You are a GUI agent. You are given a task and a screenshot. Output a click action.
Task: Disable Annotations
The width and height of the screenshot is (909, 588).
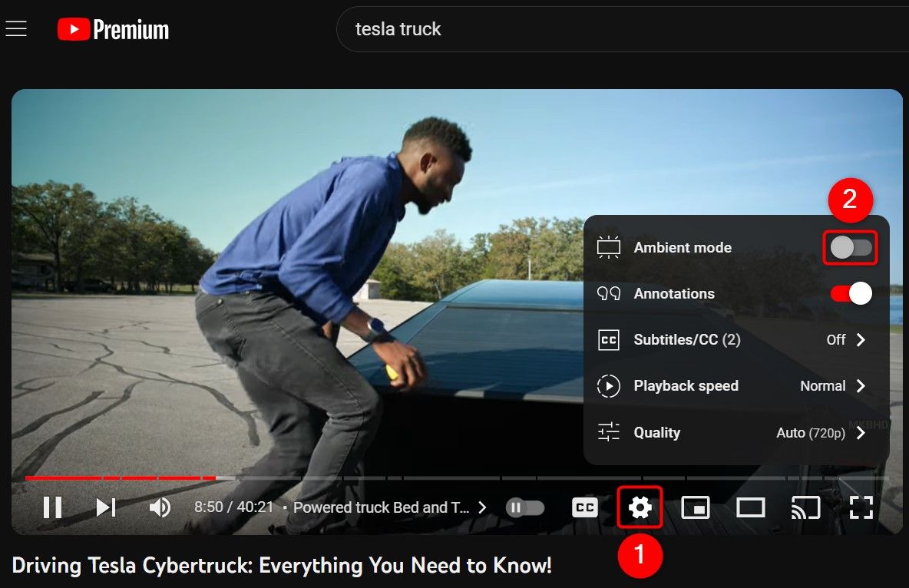(x=851, y=293)
